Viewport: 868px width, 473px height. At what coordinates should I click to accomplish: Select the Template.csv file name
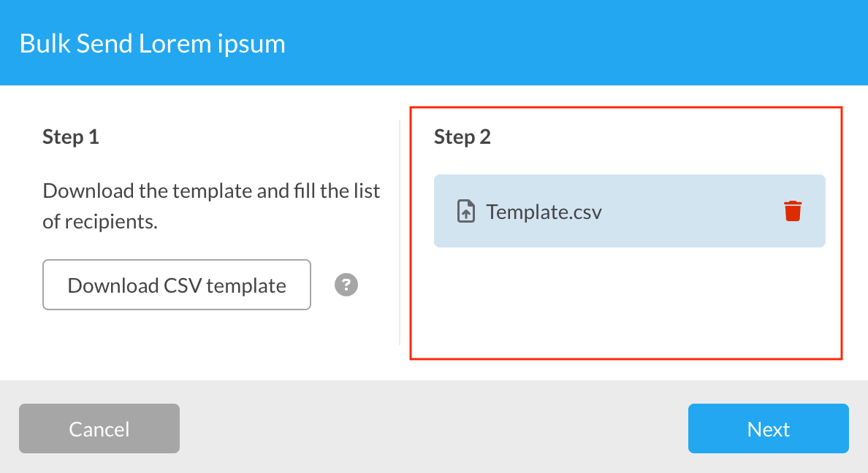[544, 212]
